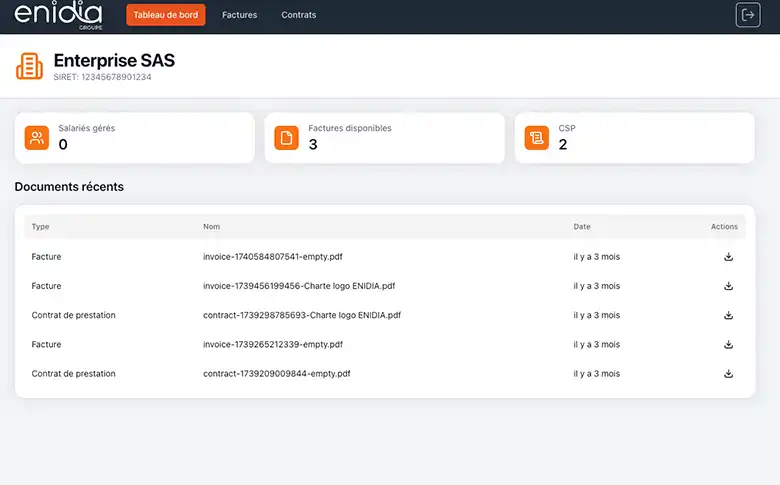Image resolution: width=780 pixels, height=485 pixels.
Task: Download invoice-1740584807541-empty.pdf
Action: coord(728,257)
